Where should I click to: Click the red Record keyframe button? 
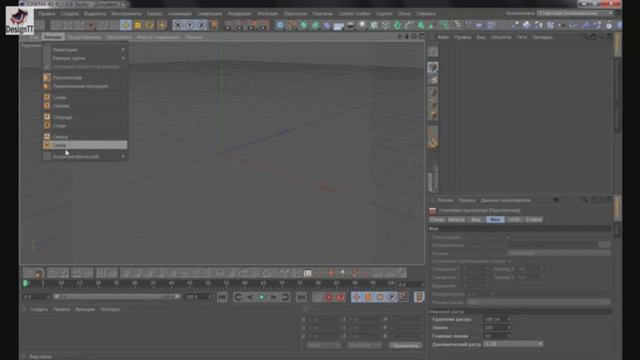329,297
